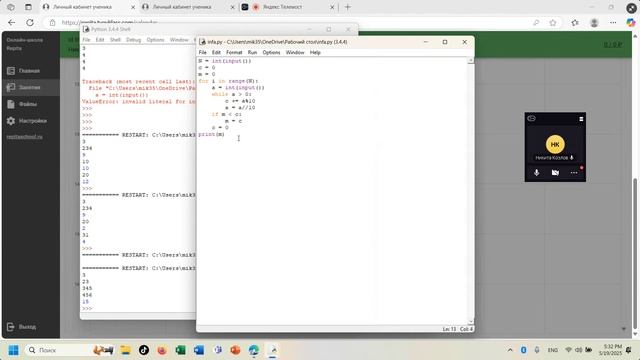
Task: Click the print(m) line in editor
Action: (211, 134)
